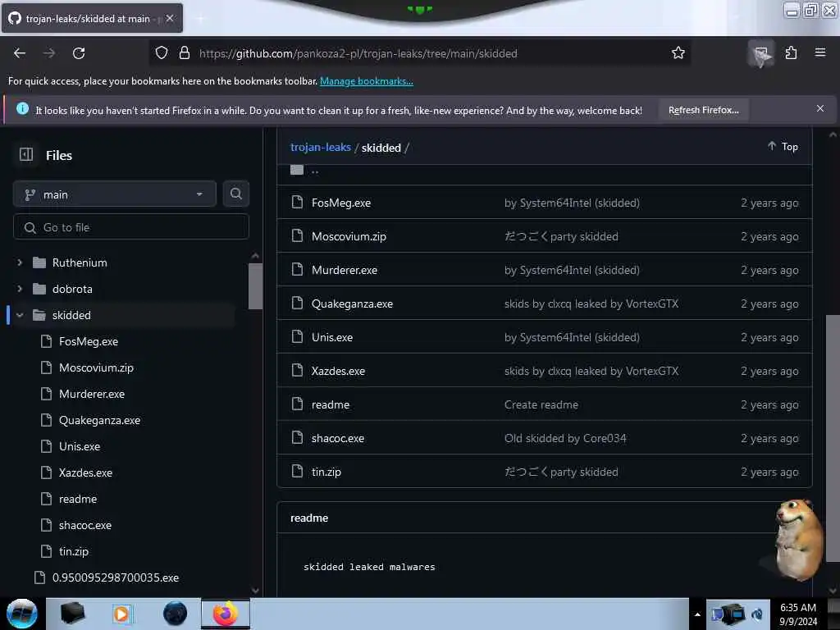Image resolution: width=840 pixels, height=630 pixels.
Task: Collapse the Files side panel icon
Action: pos(26,155)
